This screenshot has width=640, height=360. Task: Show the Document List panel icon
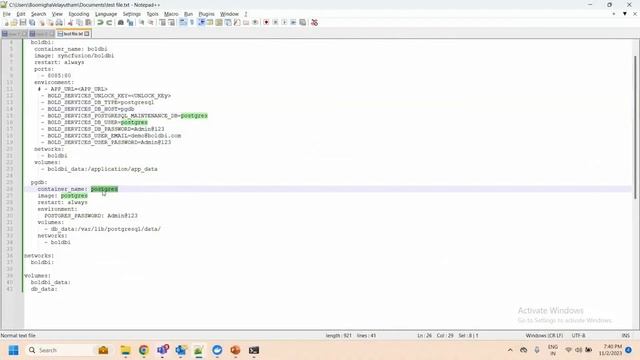pyautogui.click(x=228, y=22)
